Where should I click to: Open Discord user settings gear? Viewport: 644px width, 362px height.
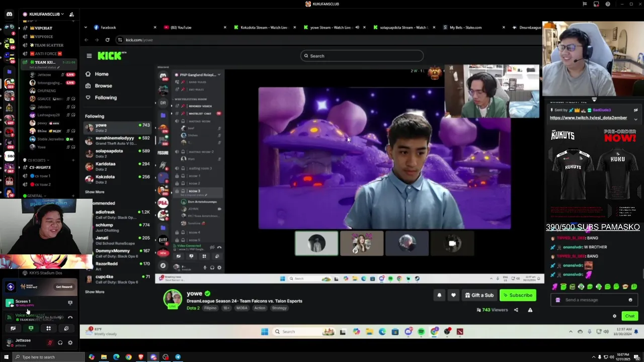[70, 343]
